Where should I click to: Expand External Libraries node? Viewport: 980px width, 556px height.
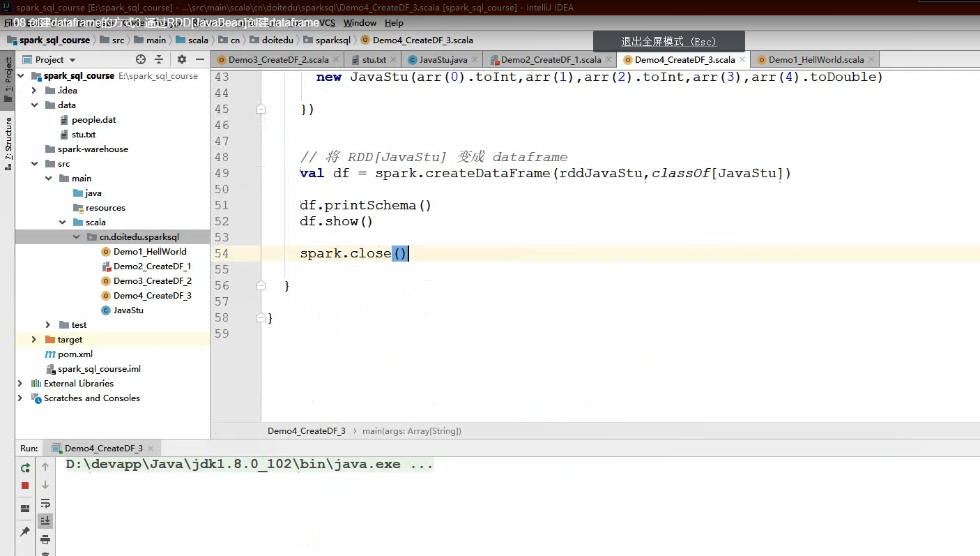pos(20,384)
